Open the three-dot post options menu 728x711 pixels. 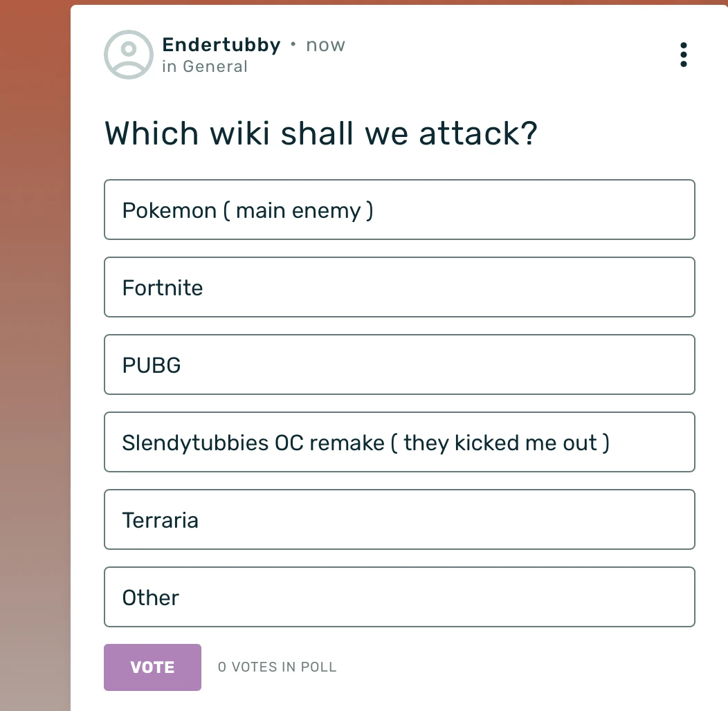tap(683, 55)
